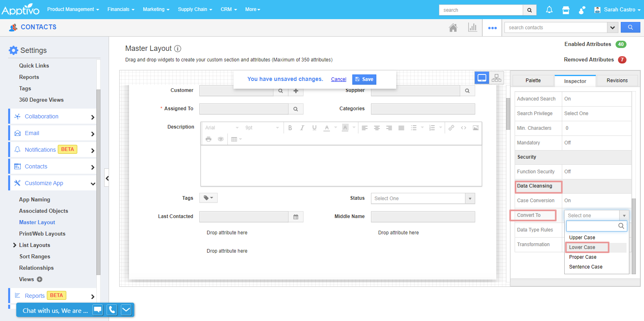The width and height of the screenshot is (644, 321).
Task: Switch to Inspector tab
Action: tap(575, 81)
